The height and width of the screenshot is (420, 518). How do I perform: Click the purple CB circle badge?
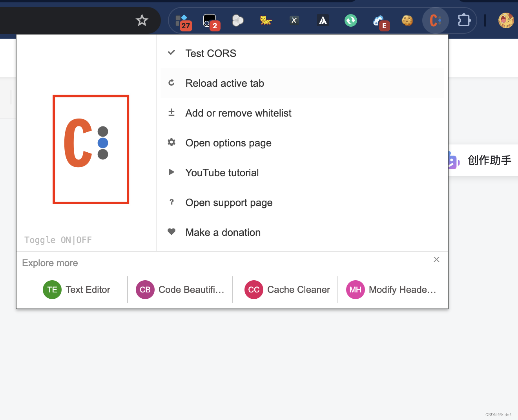(145, 290)
